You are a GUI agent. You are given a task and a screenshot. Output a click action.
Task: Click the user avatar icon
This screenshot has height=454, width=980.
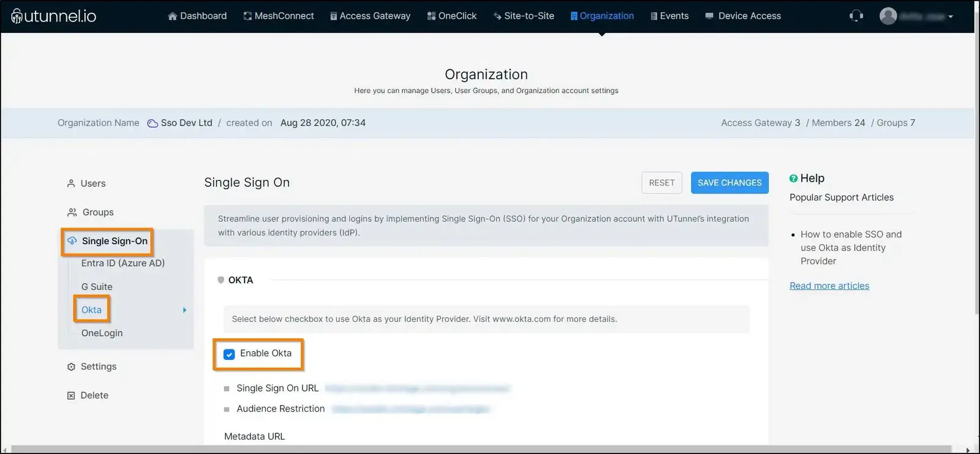tap(888, 16)
